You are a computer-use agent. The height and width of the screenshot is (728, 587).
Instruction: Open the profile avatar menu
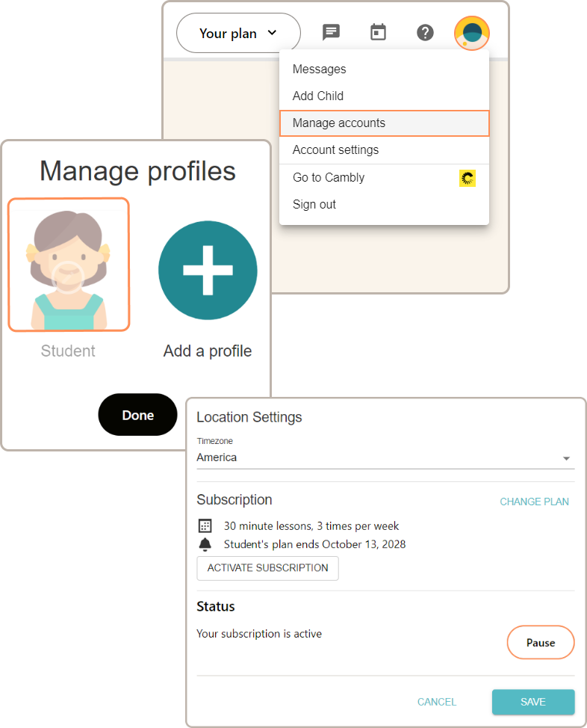(x=472, y=34)
